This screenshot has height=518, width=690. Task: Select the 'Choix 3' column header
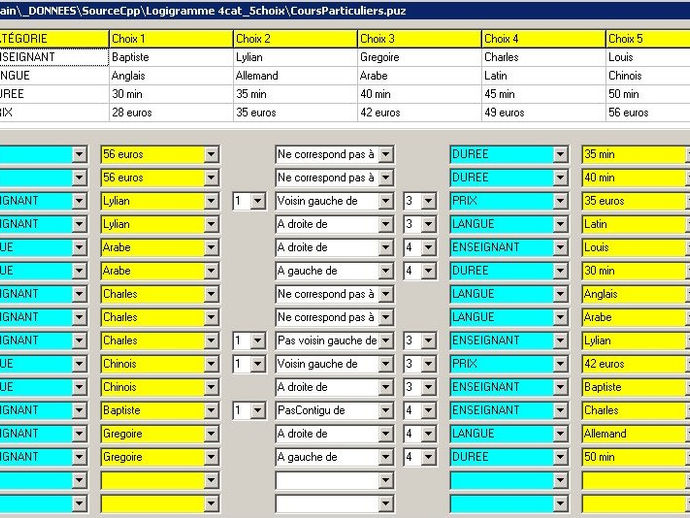[419, 39]
